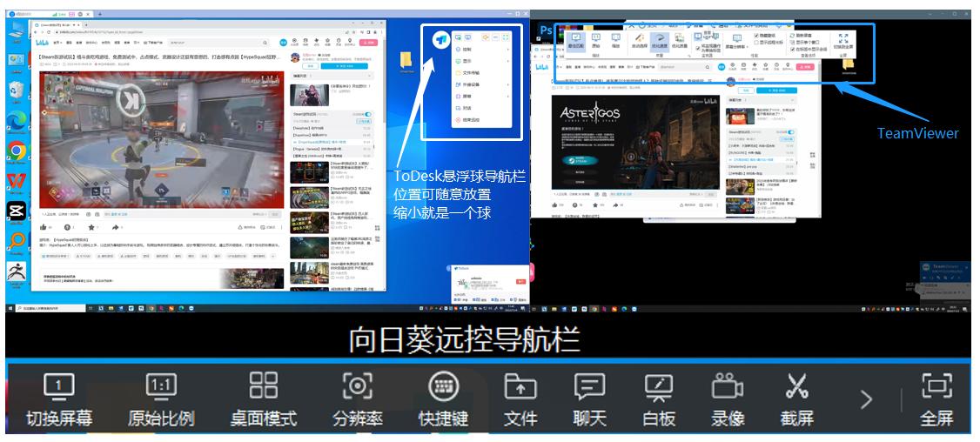
Task: Switch to 全屏 fullscreen in Sunlogin bar
Action: (936, 399)
